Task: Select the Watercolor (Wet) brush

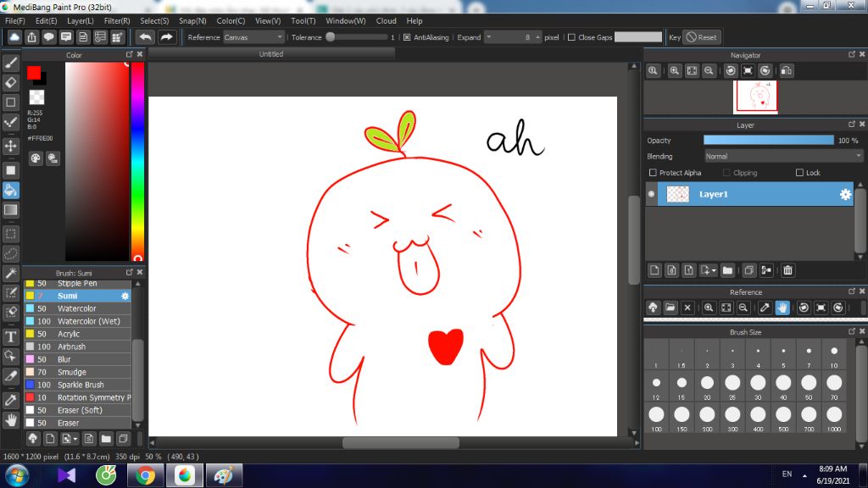Action: tap(78, 321)
